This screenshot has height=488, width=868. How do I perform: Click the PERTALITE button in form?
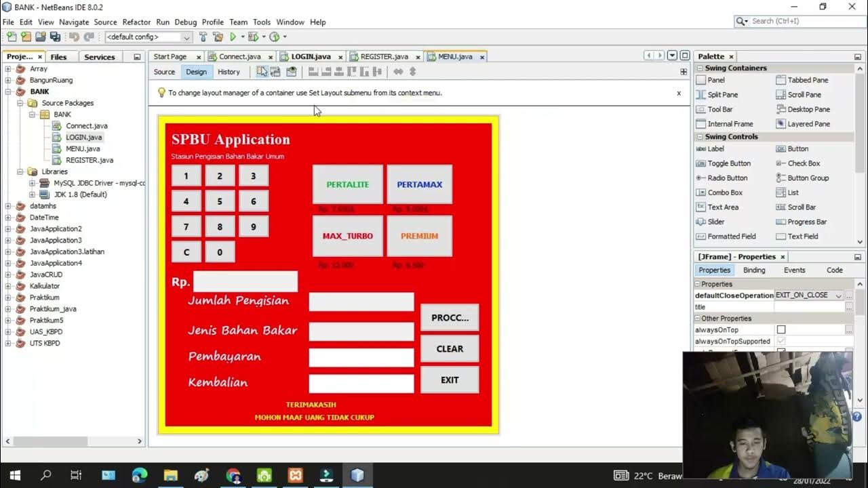[348, 184]
